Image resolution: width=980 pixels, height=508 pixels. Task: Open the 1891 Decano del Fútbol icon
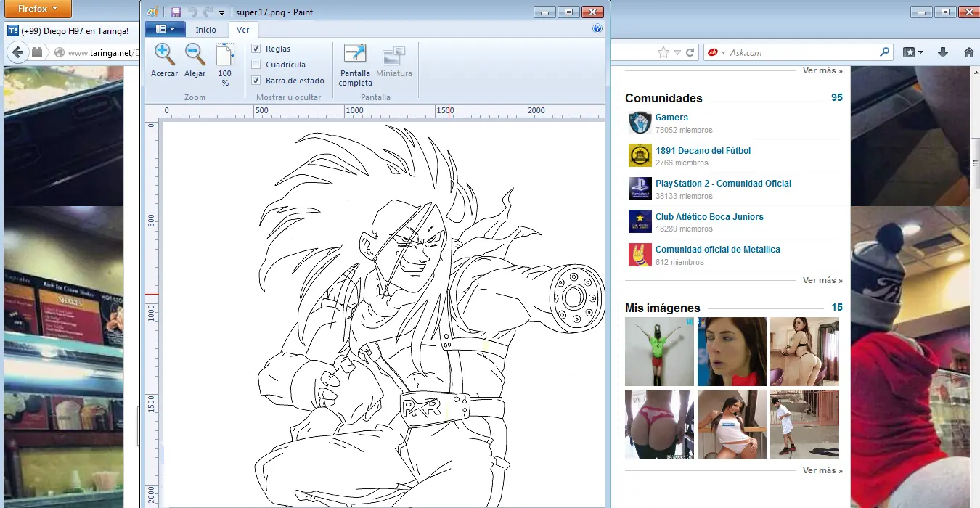pyautogui.click(x=640, y=156)
